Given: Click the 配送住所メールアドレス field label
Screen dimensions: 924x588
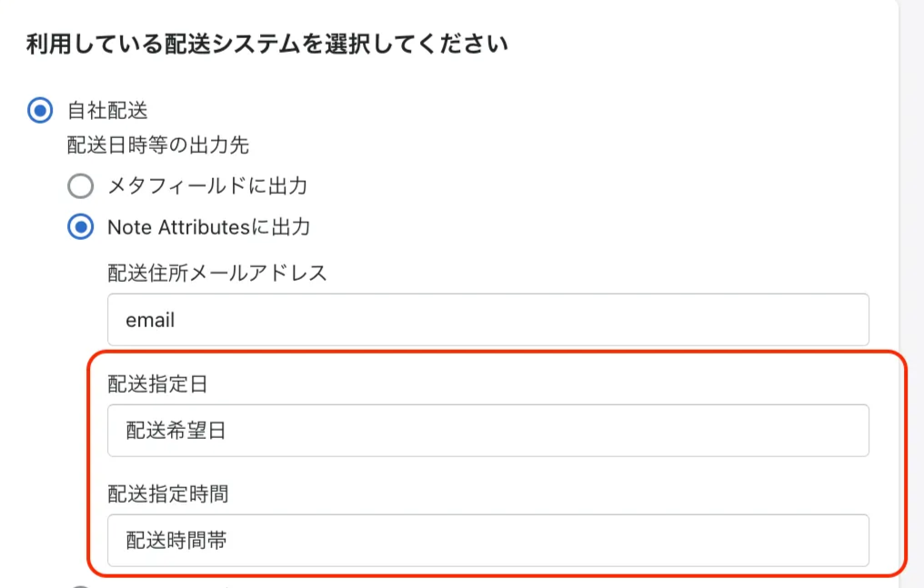Looking at the screenshot, I should pos(216,273).
